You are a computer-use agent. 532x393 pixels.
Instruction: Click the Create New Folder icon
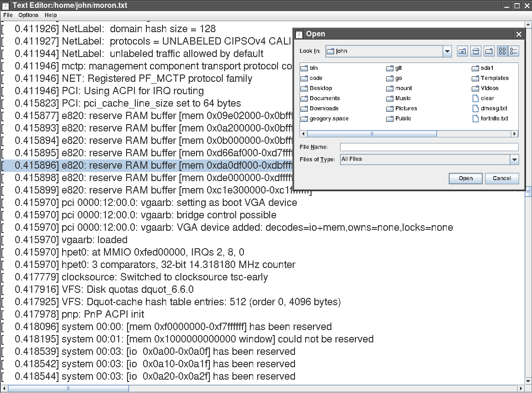pyautogui.click(x=489, y=51)
